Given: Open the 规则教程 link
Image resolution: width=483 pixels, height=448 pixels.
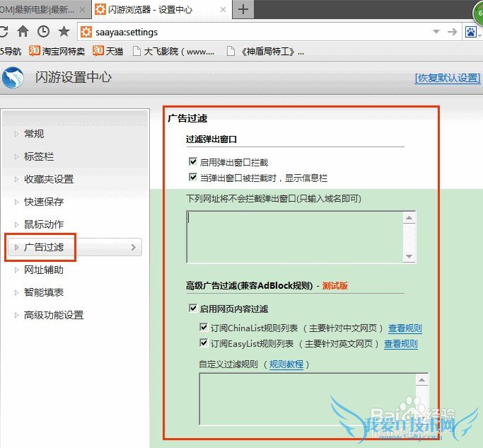Looking at the screenshot, I should point(286,364).
